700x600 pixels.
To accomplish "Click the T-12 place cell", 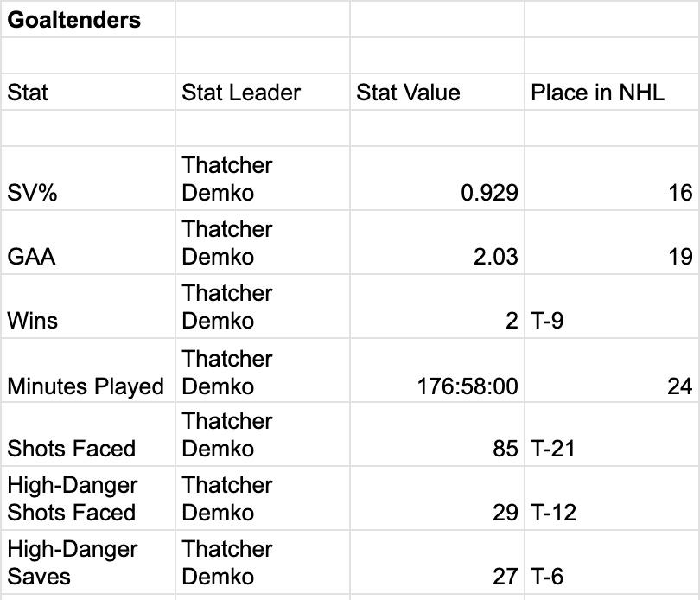I will click(554, 513).
